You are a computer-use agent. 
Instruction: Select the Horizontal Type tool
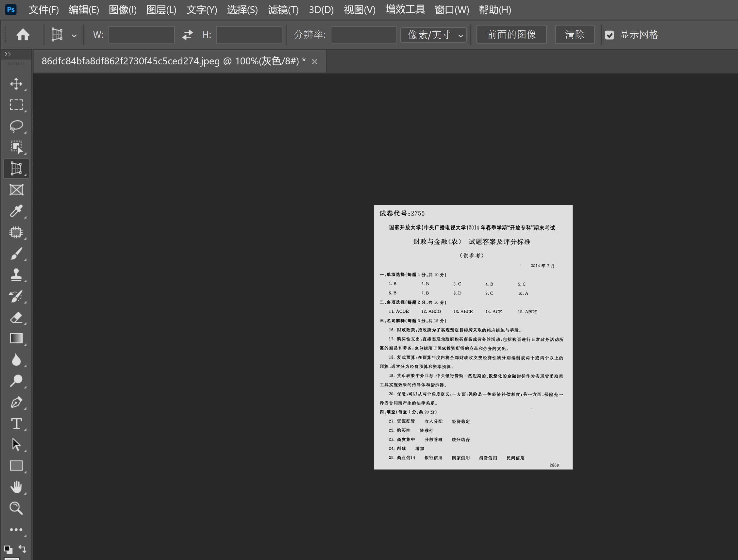click(16, 423)
